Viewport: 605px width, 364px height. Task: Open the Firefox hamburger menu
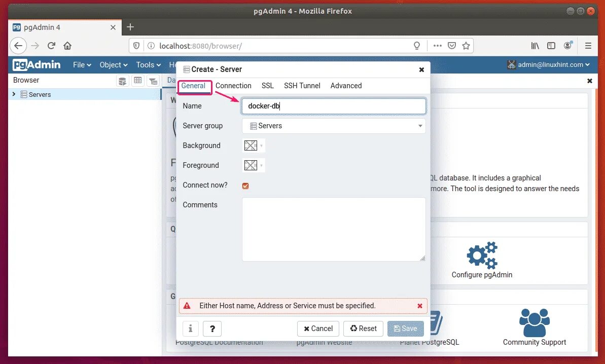pos(588,46)
